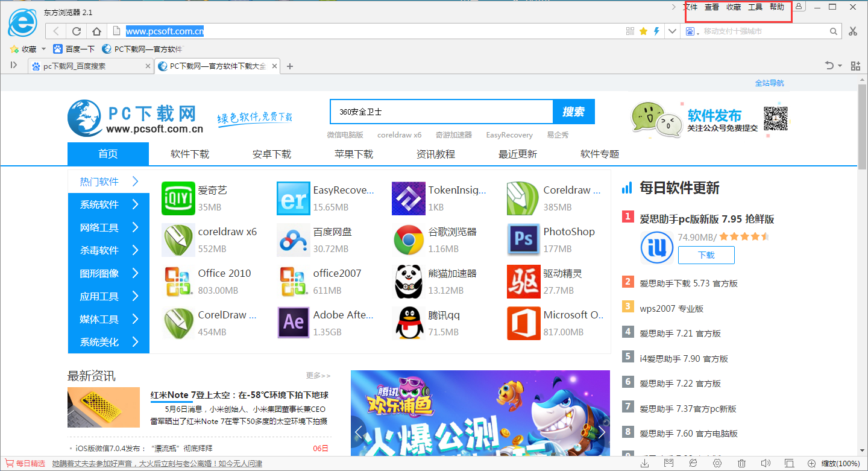Click the lightning speed-mode icon beside favorites star

(x=656, y=31)
